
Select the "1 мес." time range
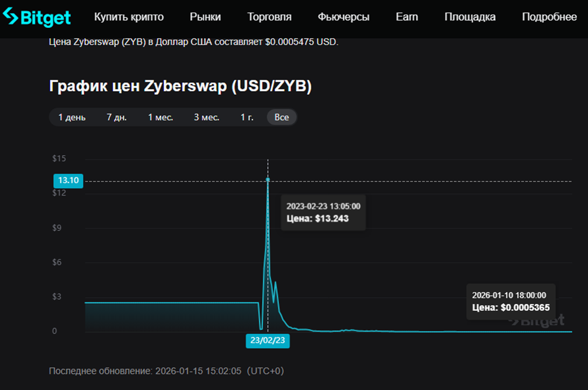[160, 117]
